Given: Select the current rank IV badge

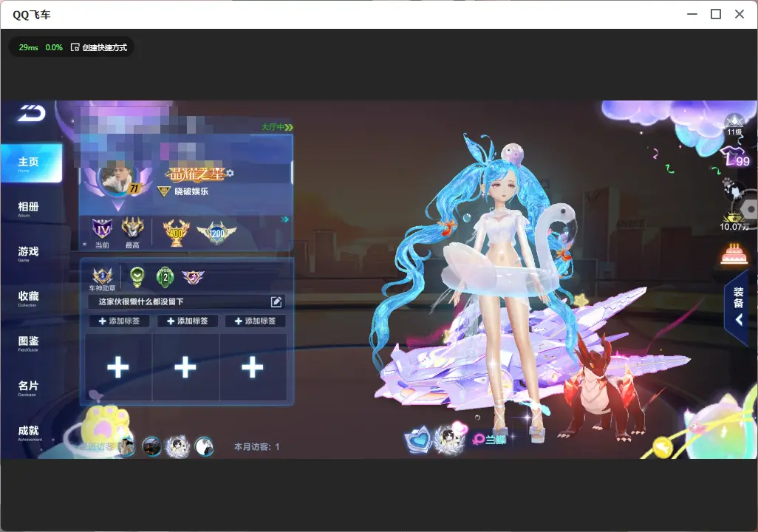Looking at the screenshot, I should click(102, 229).
